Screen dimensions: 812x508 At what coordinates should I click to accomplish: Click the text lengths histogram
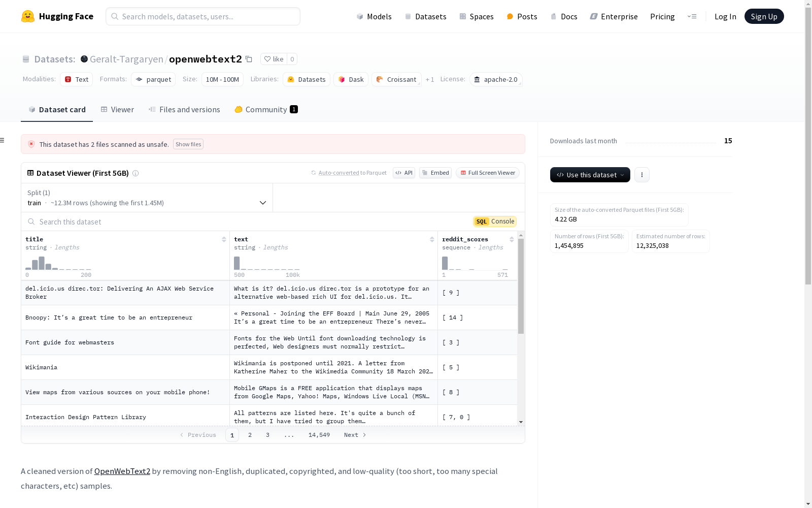click(267, 263)
